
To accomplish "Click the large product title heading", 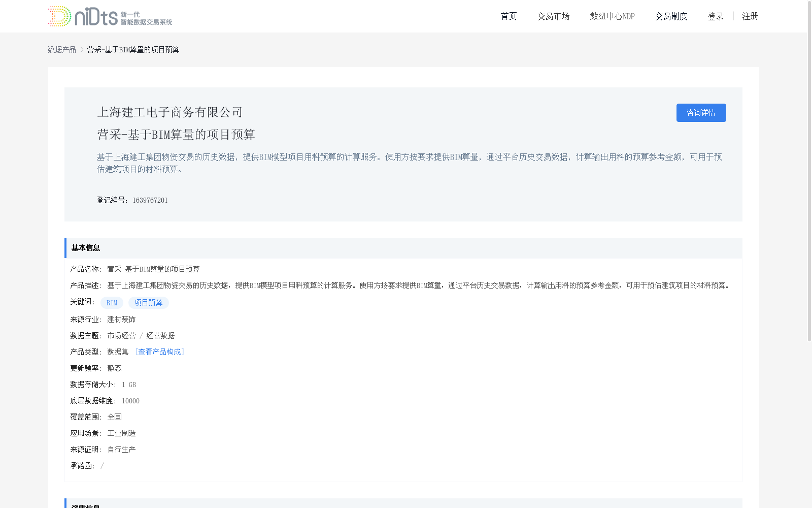I will pos(176,135).
